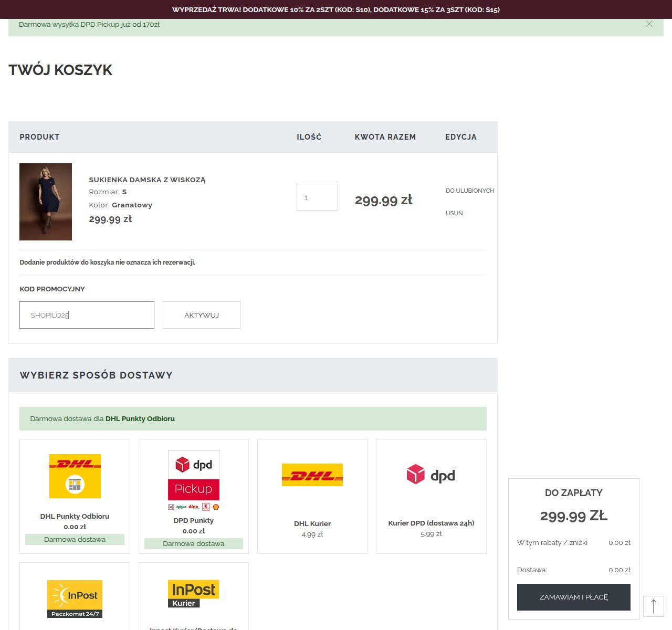Click the reservation notice under the product

(108, 262)
